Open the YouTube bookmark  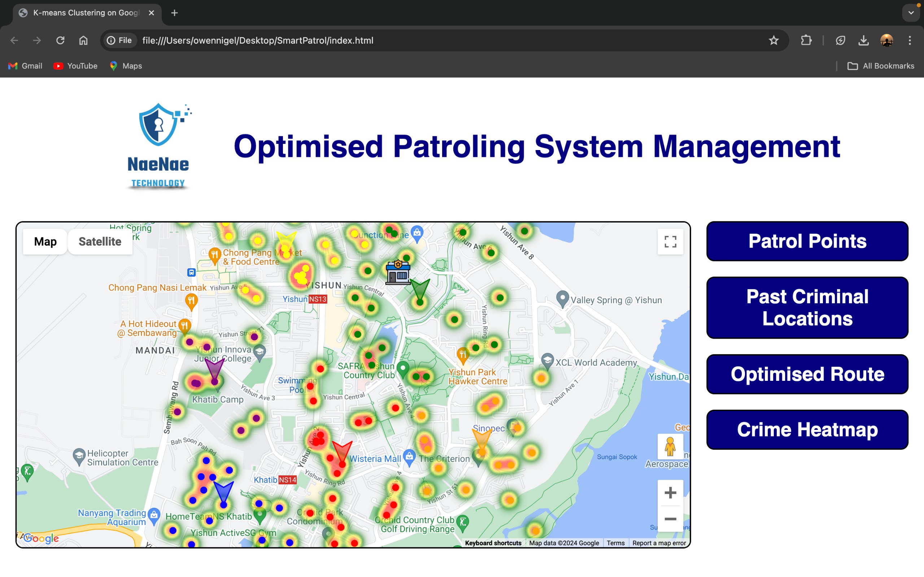(75, 66)
